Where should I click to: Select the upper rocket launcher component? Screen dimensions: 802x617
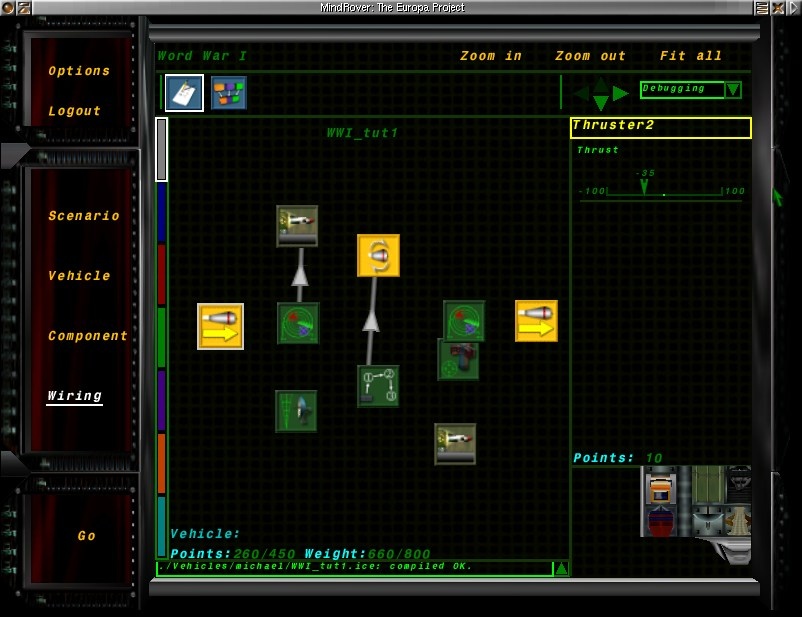pos(297,226)
